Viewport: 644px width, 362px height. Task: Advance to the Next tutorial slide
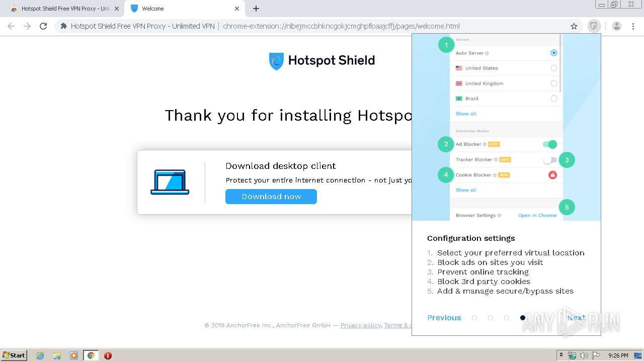click(x=576, y=318)
